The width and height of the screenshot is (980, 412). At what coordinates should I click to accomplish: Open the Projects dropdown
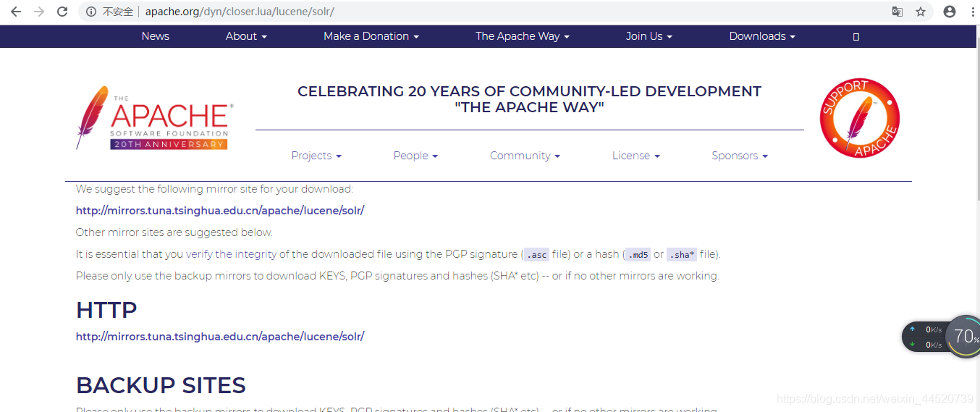coord(316,156)
